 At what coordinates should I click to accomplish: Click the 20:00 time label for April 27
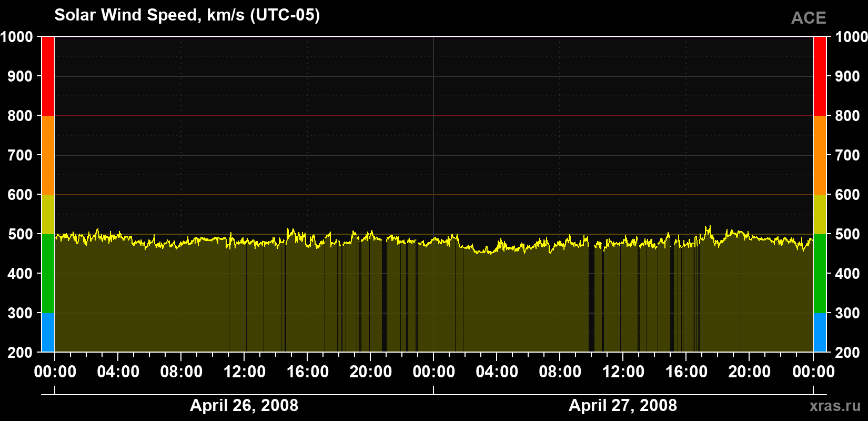[749, 372]
